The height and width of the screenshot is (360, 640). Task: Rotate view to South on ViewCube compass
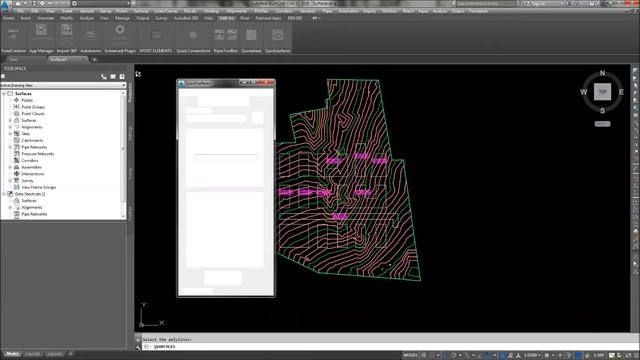pos(602,111)
